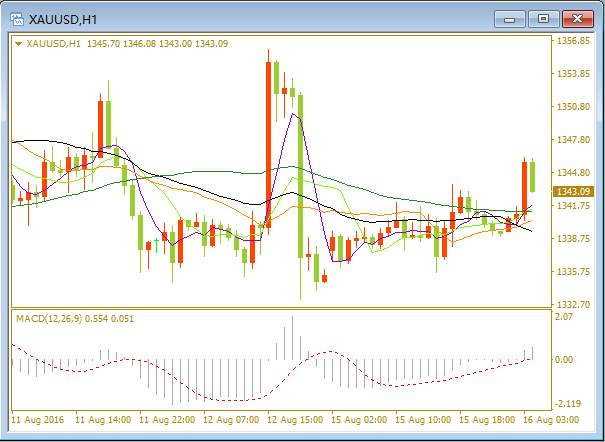Viewport: 605px width, 442px height.
Task: Click the 12 Aug 07:00 time label
Action: (x=231, y=420)
